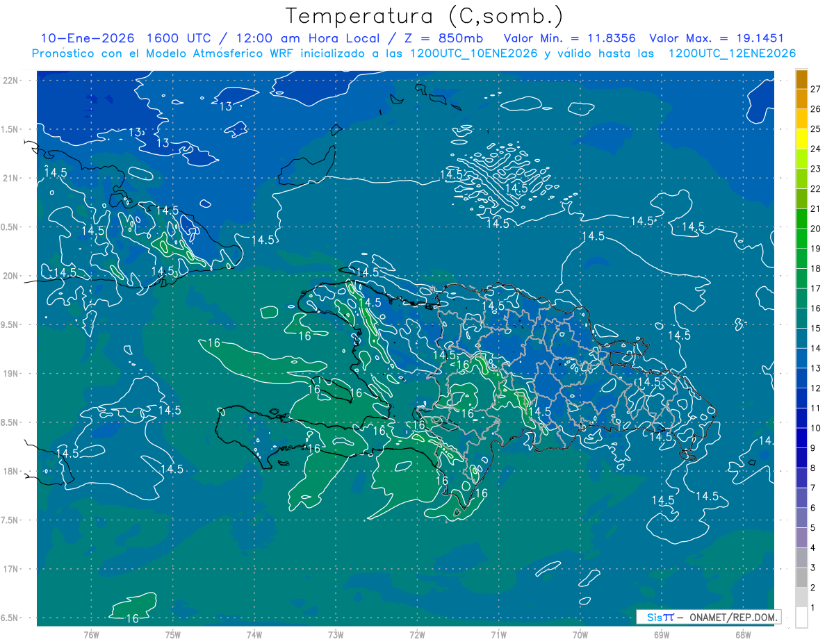Click the ONAMET/REP.DOM. credit label
Screen dimensions: 834x644
coord(733,617)
